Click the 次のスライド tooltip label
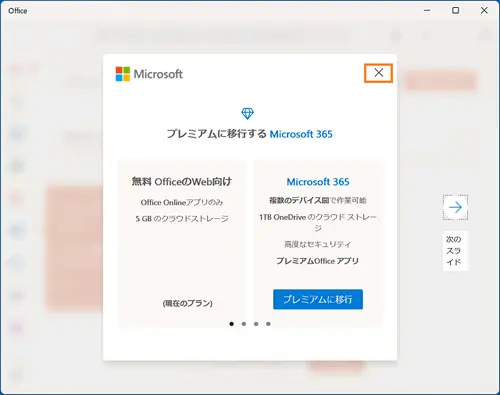The height and width of the screenshot is (395, 500). 455,251
